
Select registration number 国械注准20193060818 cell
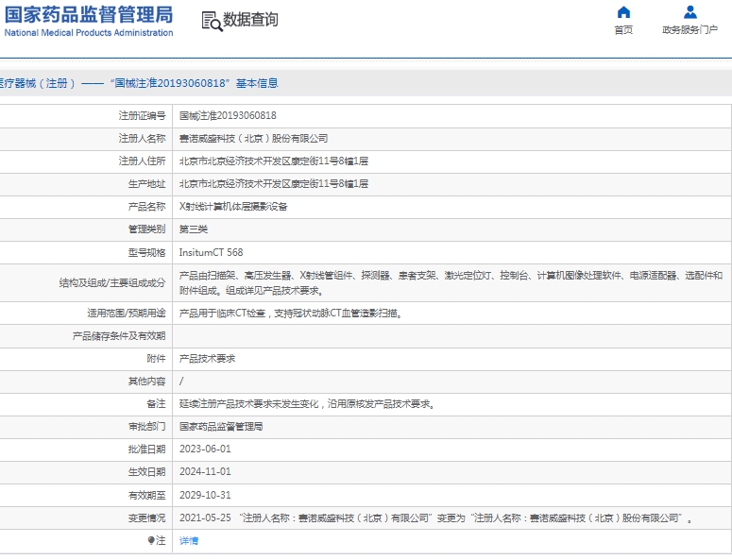pyautogui.click(x=228, y=116)
